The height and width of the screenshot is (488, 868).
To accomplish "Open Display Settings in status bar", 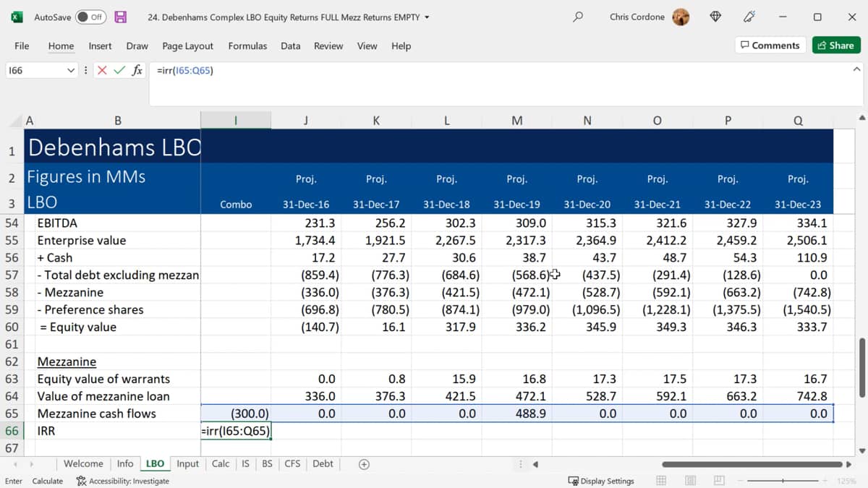I will click(601, 481).
